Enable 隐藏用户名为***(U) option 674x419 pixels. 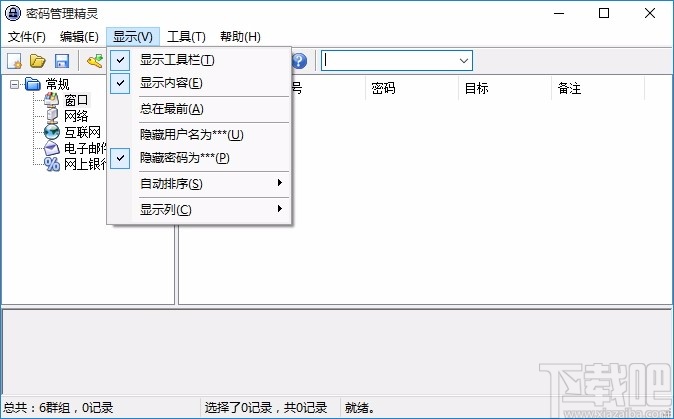pyautogui.click(x=199, y=135)
